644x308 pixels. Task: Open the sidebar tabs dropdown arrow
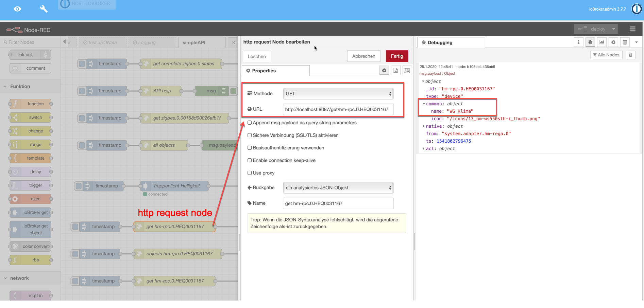tap(636, 42)
